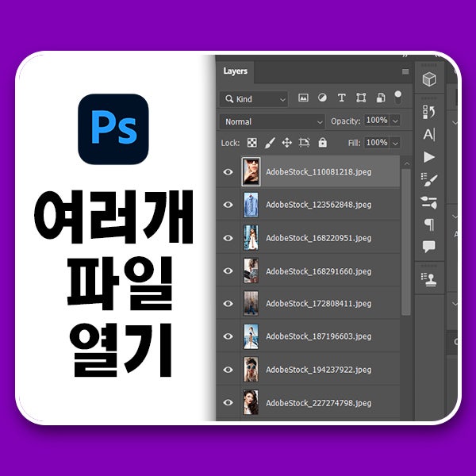Select layer name AdobeStock_187196603.jpeg
This screenshot has height=476, width=476.
(x=318, y=336)
